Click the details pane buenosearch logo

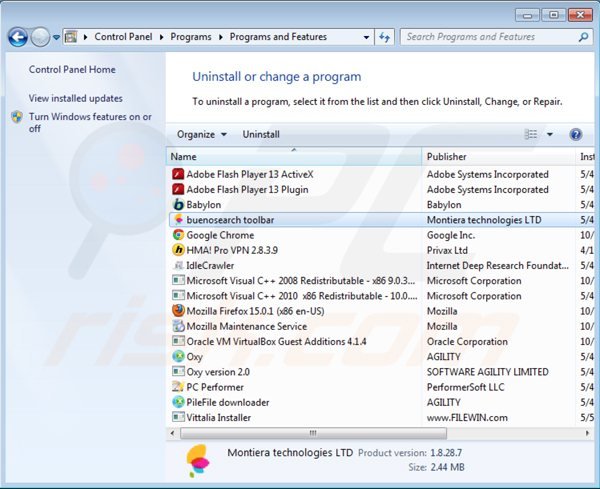(198, 461)
